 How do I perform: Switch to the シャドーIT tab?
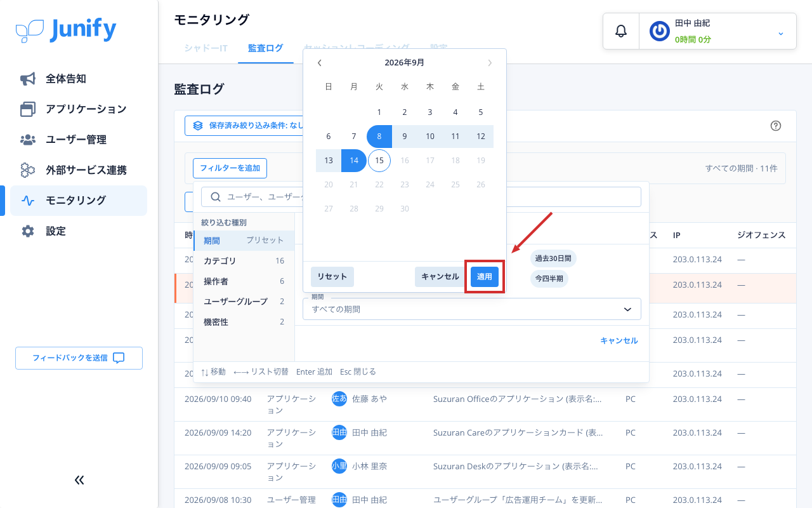click(x=206, y=48)
